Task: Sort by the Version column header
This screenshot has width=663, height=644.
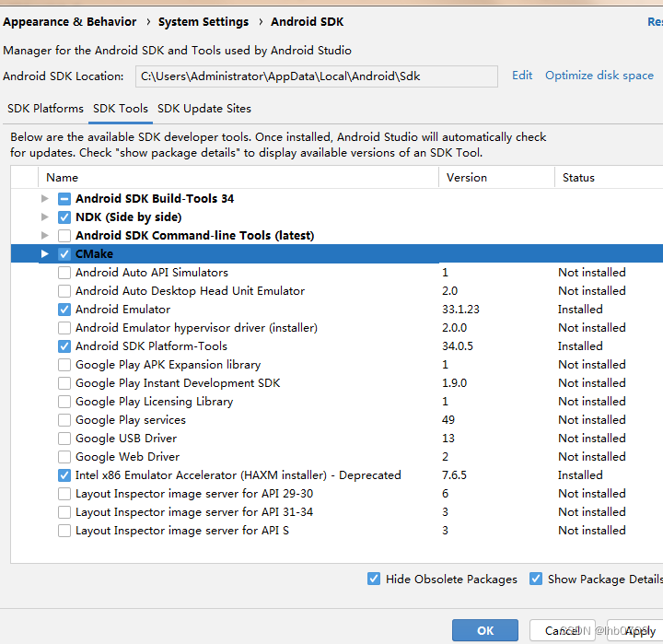Action: [497, 177]
